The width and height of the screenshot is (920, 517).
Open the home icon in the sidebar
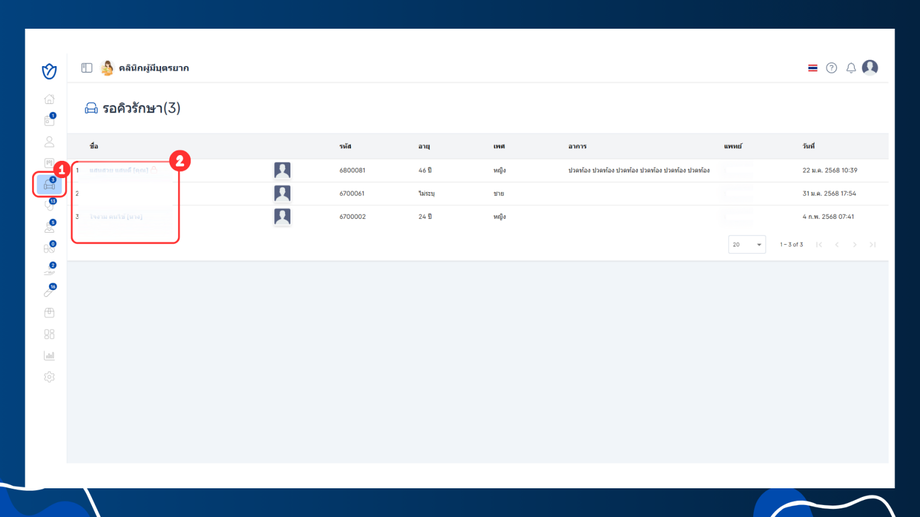[x=49, y=99]
